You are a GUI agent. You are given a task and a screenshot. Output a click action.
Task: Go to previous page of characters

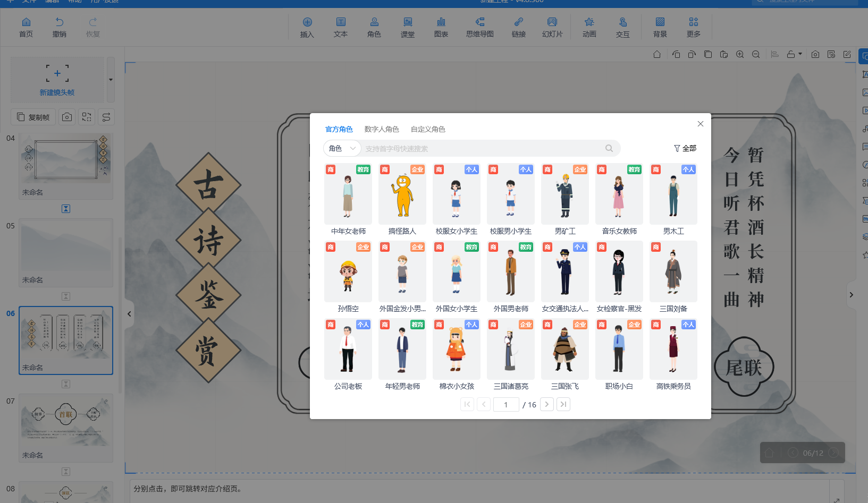pyautogui.click(x=484, y=404)
